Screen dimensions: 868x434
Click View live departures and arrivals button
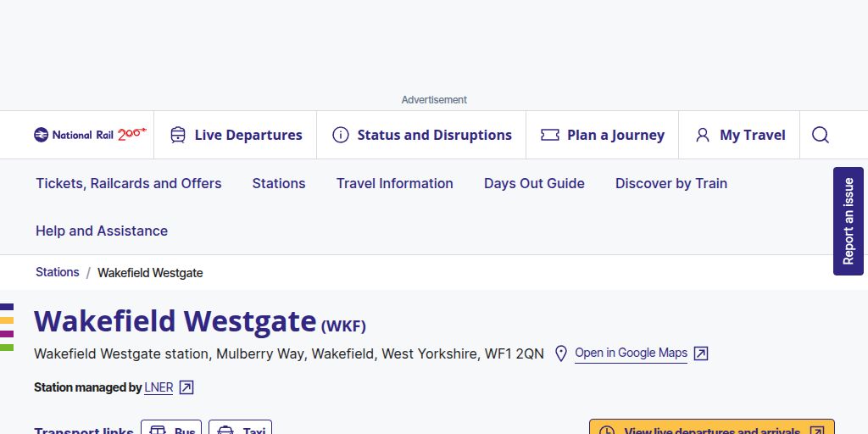pyautogui.click(x=711, y=428)
